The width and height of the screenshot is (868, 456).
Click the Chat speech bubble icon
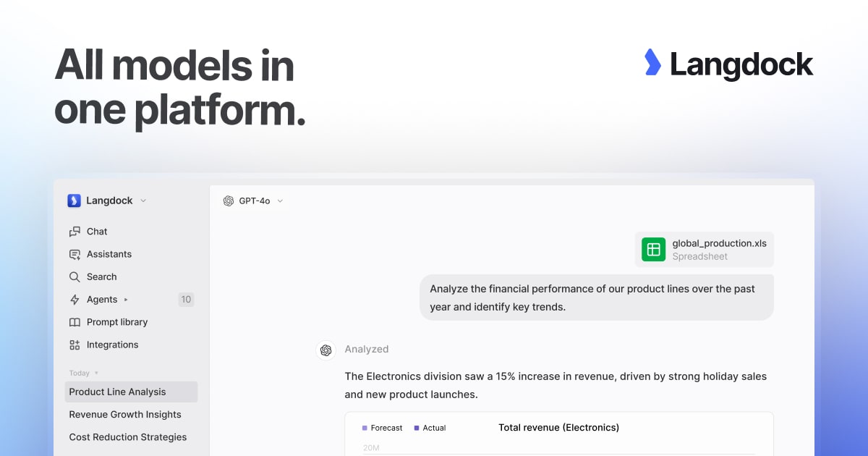(75, 232)
